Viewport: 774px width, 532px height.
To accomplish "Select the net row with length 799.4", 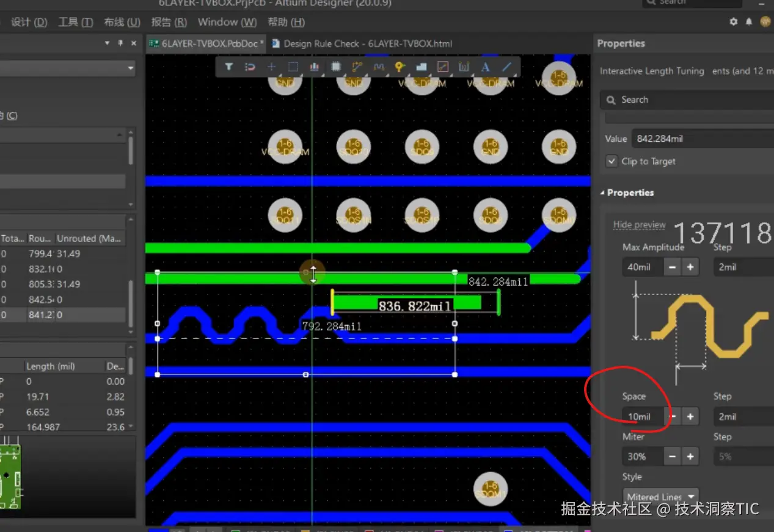I will coord(62,253).
